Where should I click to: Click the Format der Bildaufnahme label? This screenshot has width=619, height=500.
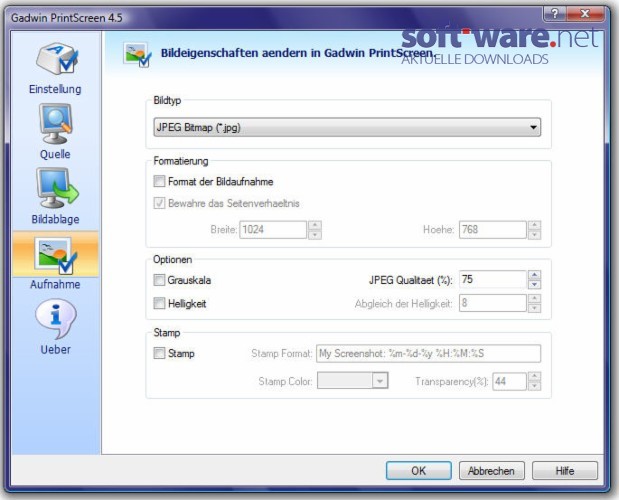pos(221,182)
